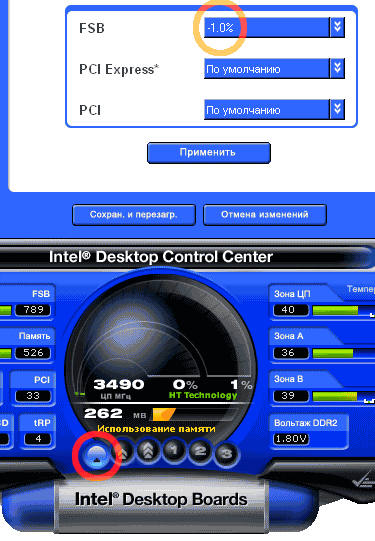Click the memory usage gauge bar

tap(195, 414)
